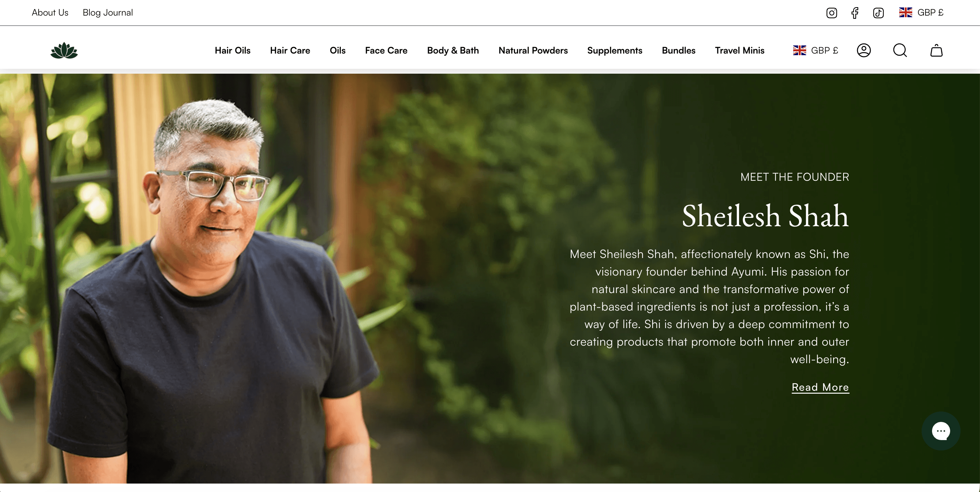Open the Supplements menu item

click(615, 50)
